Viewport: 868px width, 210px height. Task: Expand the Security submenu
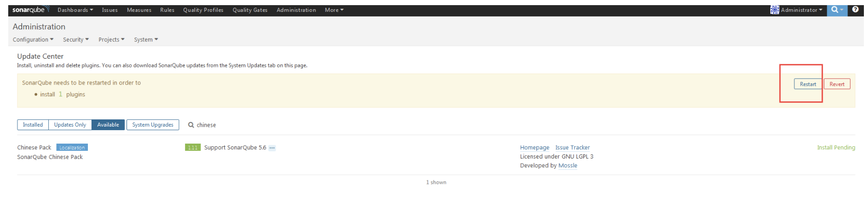[76, 40]
